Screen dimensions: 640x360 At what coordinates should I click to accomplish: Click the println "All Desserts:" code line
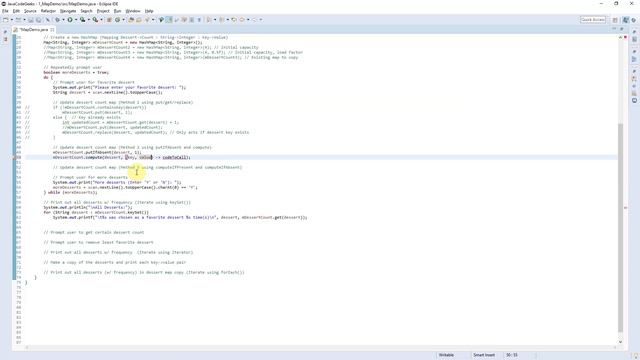88,207
